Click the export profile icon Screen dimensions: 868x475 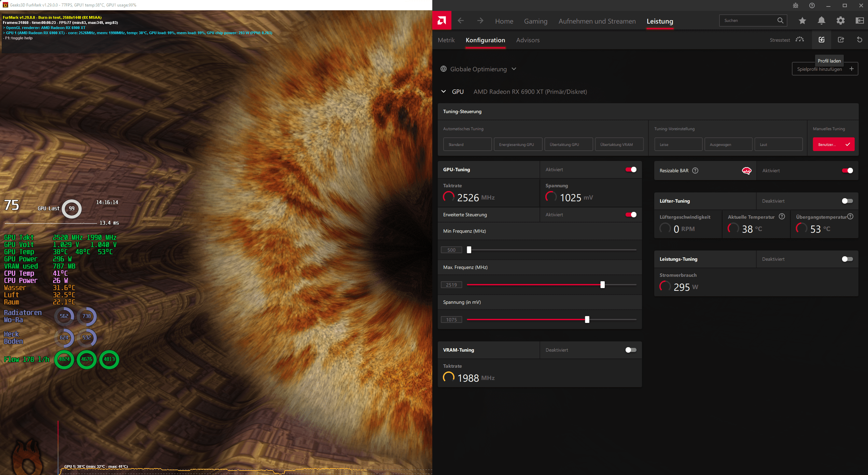[841, 40]
